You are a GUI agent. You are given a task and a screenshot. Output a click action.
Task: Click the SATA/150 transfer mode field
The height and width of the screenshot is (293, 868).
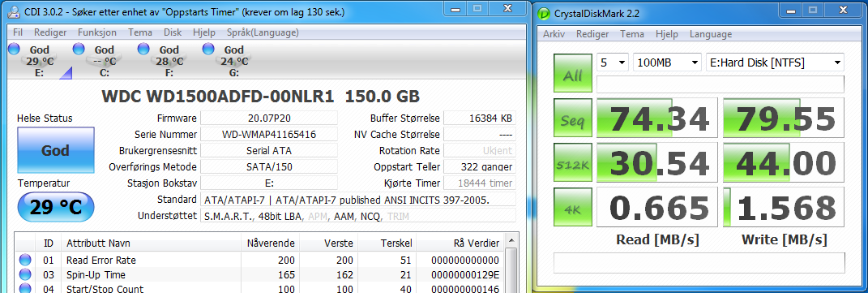(268, 166)
